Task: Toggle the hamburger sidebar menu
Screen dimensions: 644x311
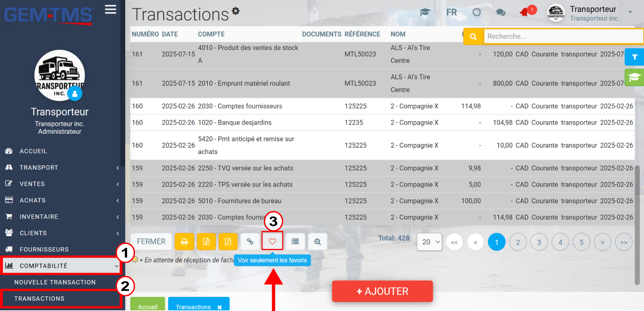Action: (x=111, y=9)
